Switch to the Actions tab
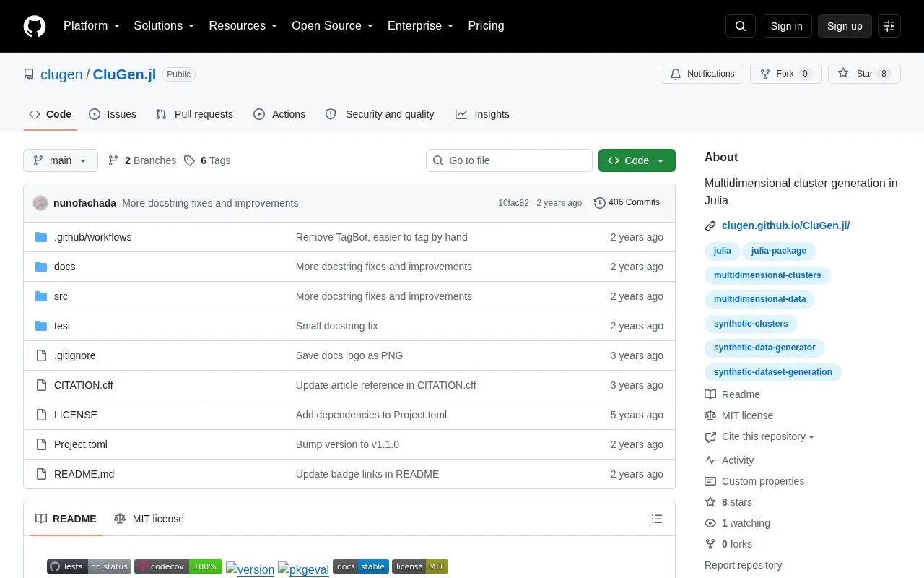 (x=279, y=114)
